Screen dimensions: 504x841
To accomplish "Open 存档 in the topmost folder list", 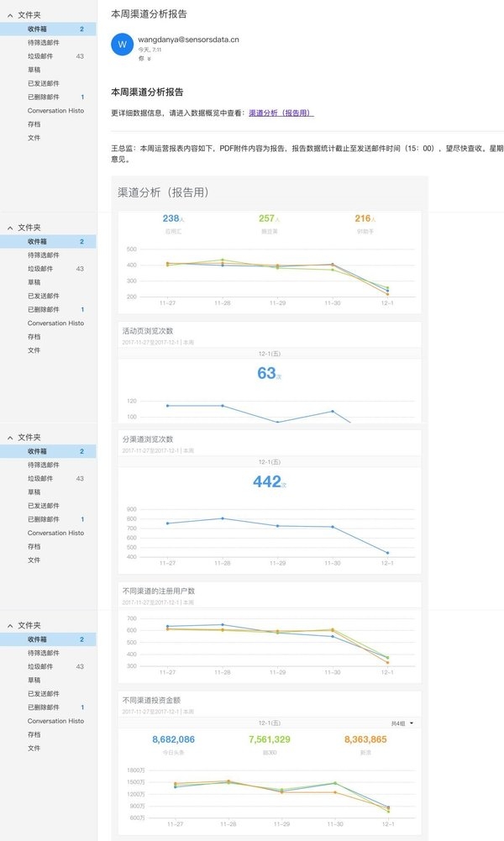I will (34, 124).
